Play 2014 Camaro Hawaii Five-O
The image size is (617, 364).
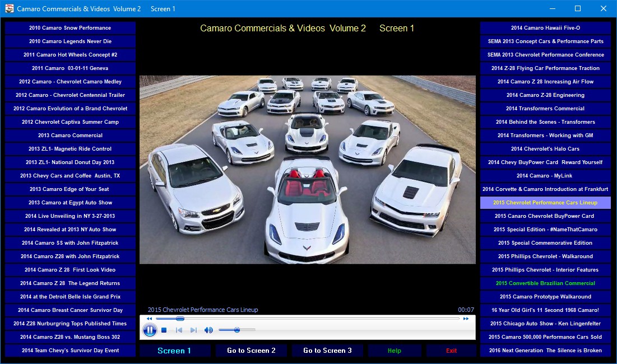(x=545, y=28)
